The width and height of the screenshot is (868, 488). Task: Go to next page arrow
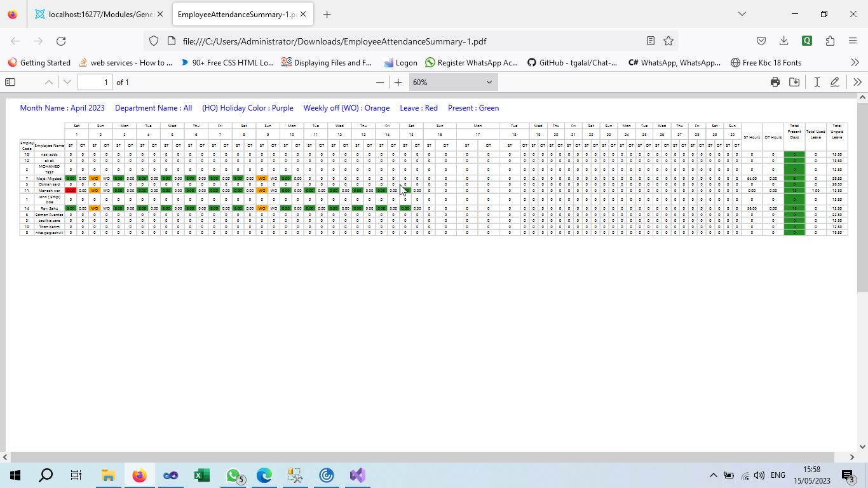pos(67,82)
